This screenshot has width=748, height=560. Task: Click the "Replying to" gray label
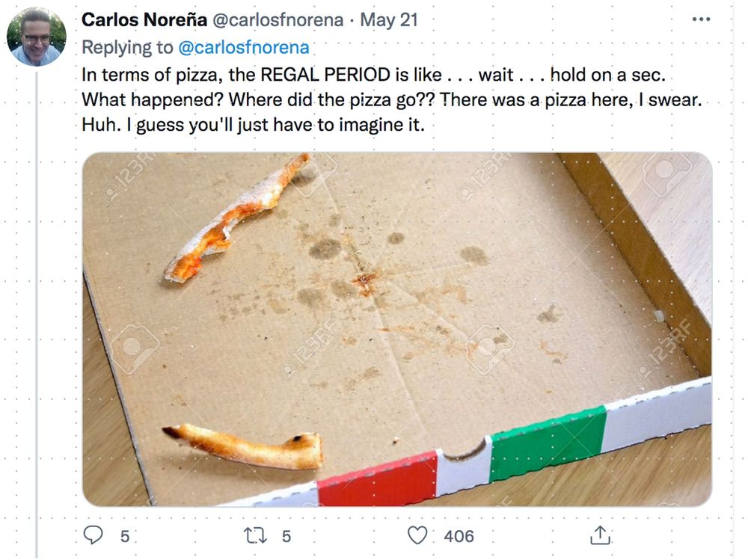click(127, 48)
